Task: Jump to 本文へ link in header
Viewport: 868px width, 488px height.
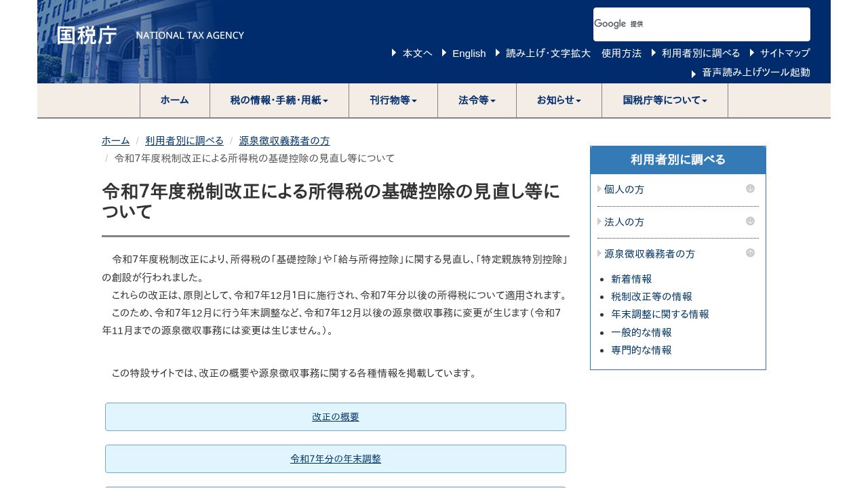Action: (417, 54)
